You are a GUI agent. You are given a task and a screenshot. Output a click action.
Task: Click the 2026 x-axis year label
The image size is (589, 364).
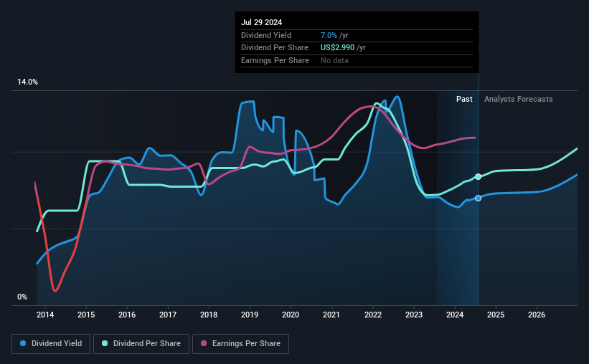[537, 315]
